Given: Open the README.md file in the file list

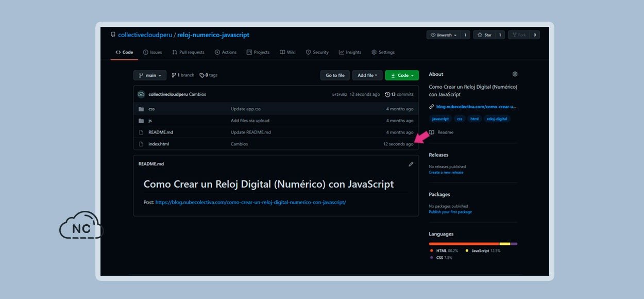Looking at the screenshot, I should click(x=161, y=132).
